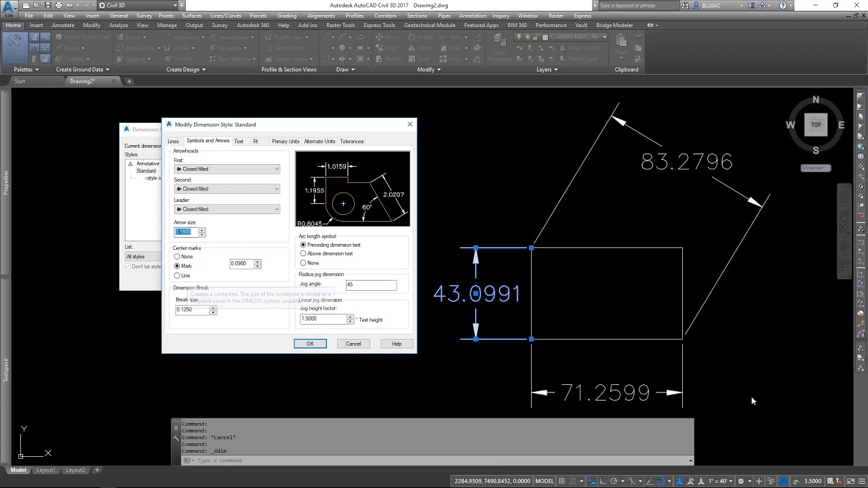Click the Save icon in quick access toolbar
The width and height of the screenshot is (868, 488).
click(47, 5)
